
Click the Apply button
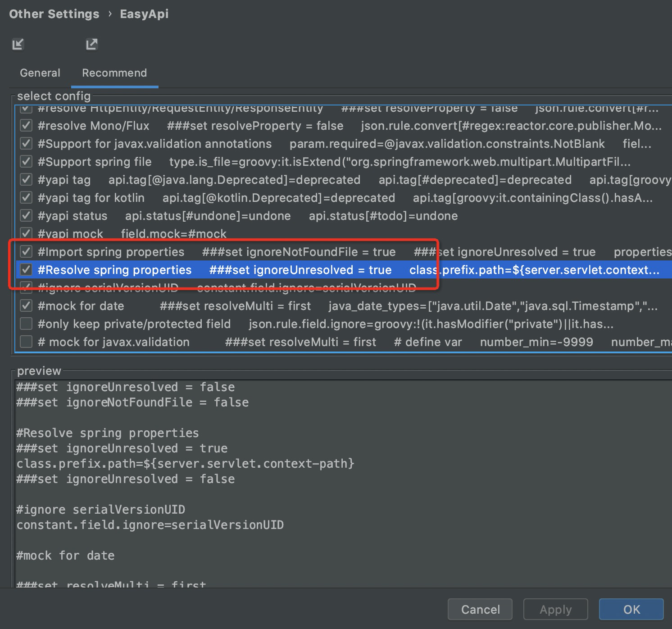click(555, 609)
